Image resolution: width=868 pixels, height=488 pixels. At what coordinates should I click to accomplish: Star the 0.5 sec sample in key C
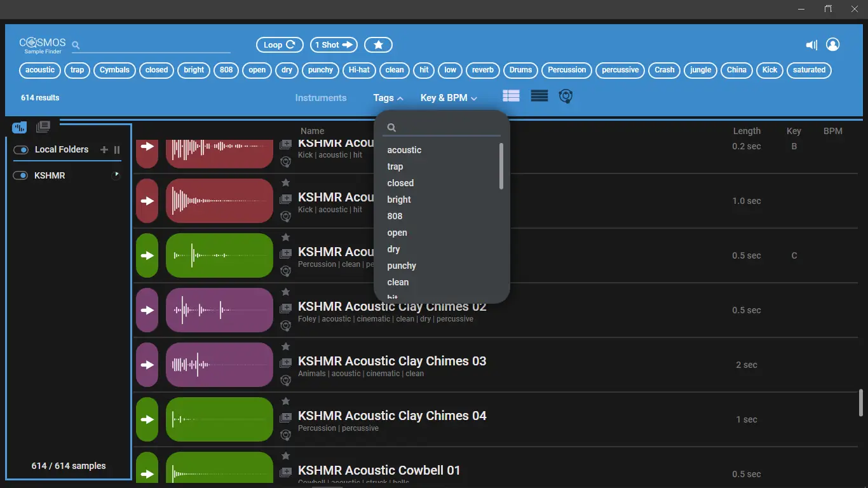pyautogui.click(x=286, y=238)
